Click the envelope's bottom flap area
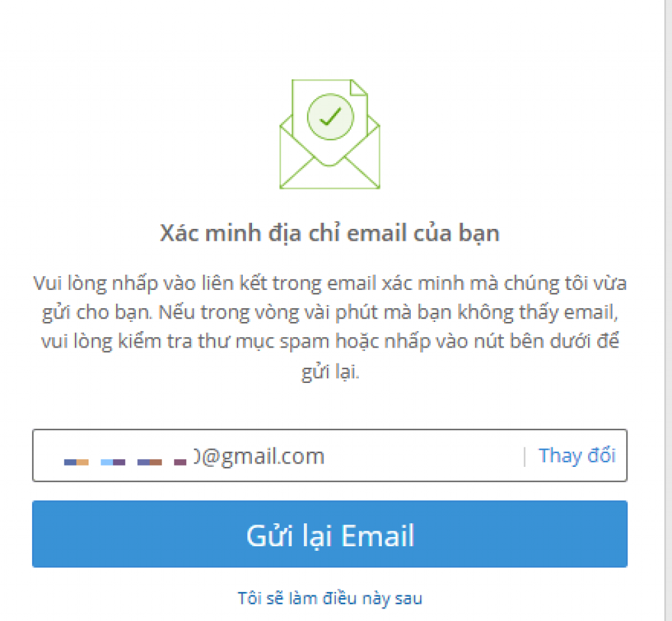Screen dimensions: 672x621 (x=329, y=174)
